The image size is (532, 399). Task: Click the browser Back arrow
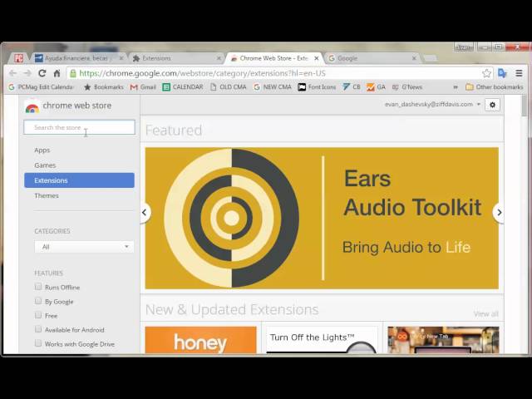[13, 73]
